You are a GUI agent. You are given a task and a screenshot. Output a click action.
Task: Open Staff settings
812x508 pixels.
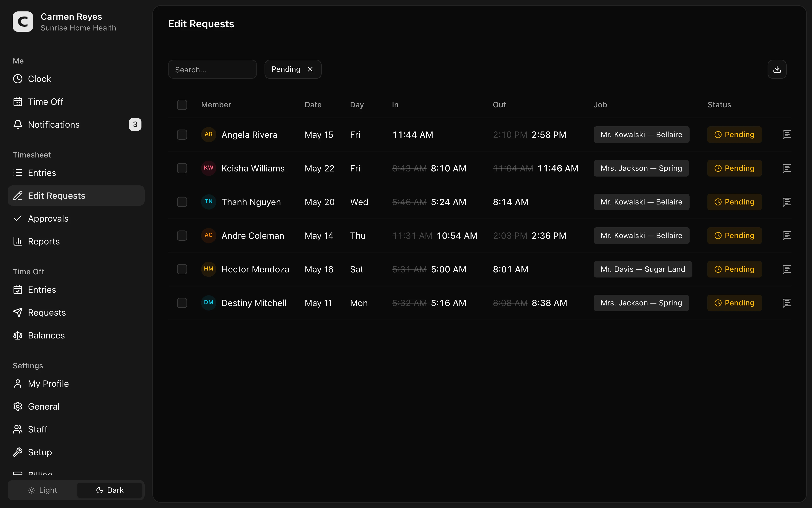click(76, 429)
